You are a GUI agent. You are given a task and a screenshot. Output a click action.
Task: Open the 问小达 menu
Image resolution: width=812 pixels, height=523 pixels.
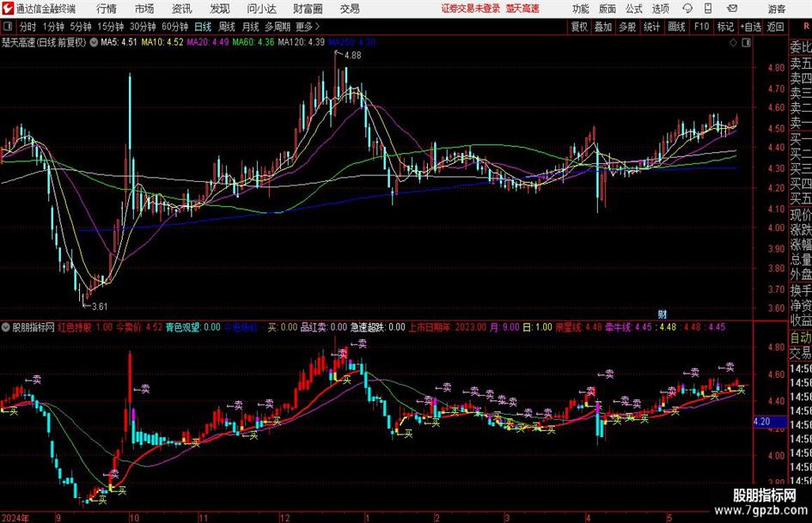pyautogui.click(x=261, y=9)
